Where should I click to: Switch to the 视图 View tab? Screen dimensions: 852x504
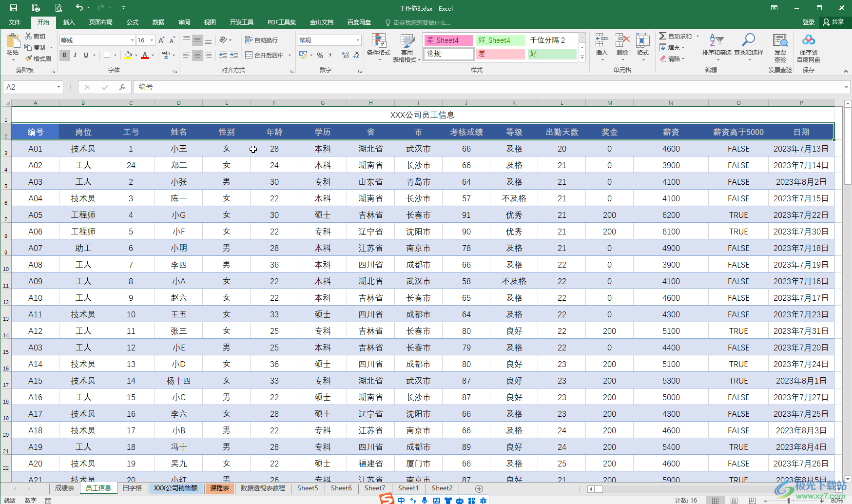click(x=210, y=22)
